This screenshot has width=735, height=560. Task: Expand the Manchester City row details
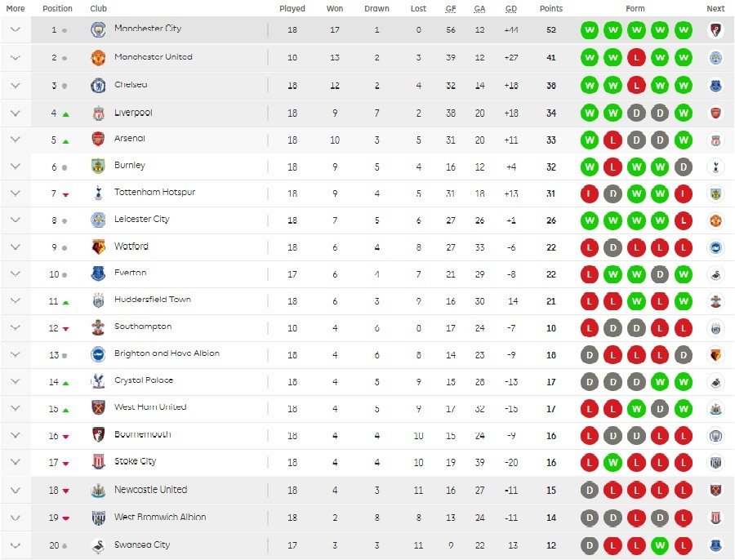click(15, 29)
